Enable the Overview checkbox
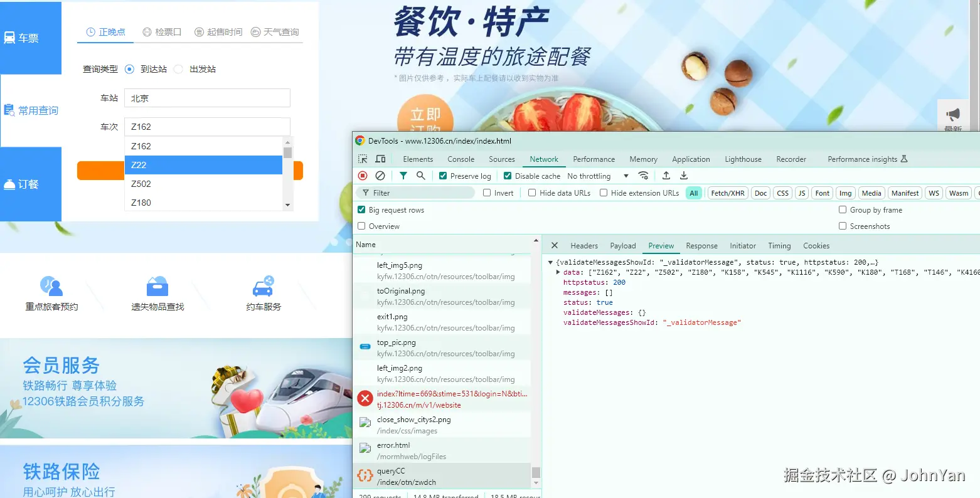 [361, 226]
